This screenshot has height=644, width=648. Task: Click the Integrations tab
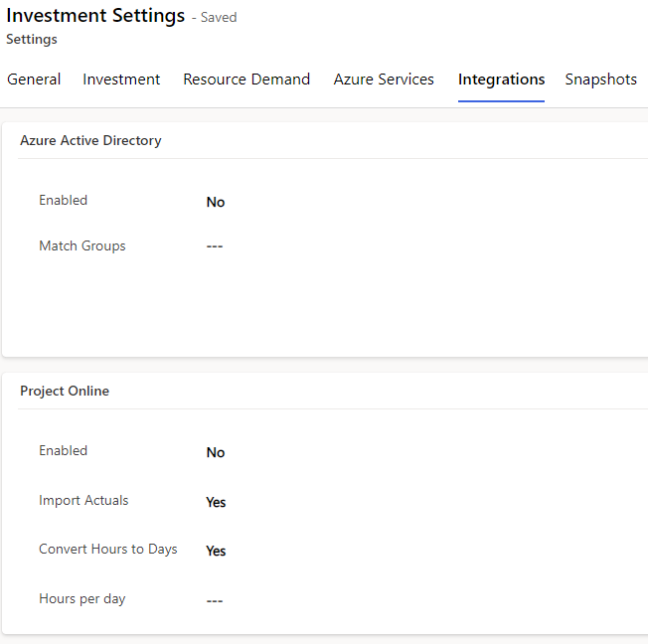pyautogui.click(x=501, y=79)
